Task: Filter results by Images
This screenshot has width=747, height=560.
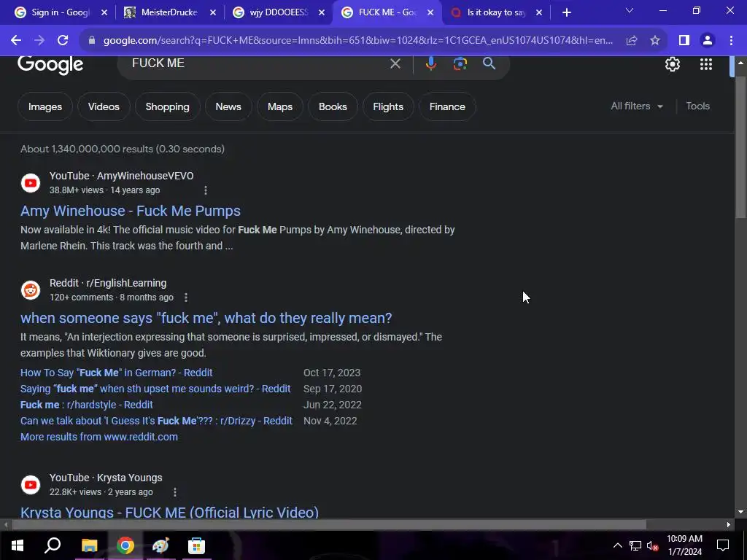Action: pyautogui.click(x=44, y=106)
